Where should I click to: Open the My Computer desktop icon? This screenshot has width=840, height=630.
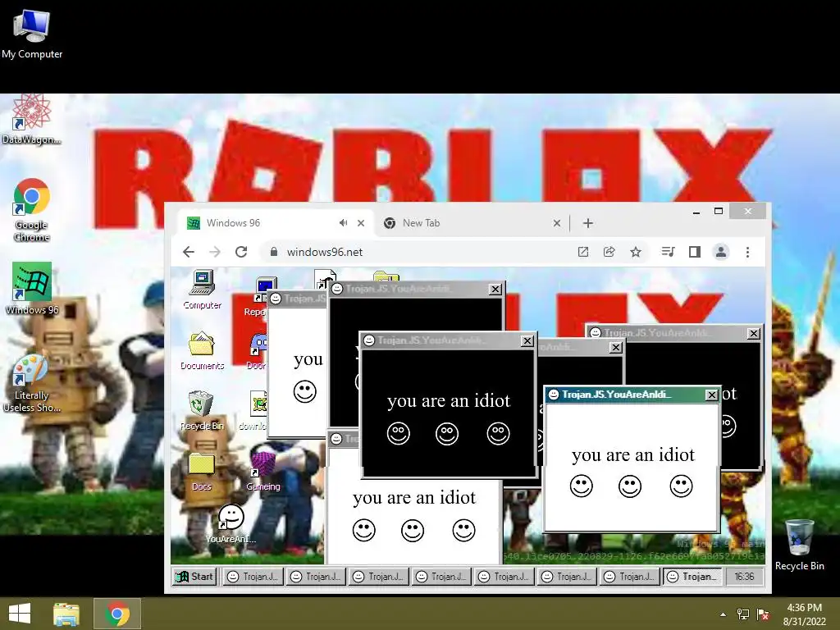pos(32,34)
